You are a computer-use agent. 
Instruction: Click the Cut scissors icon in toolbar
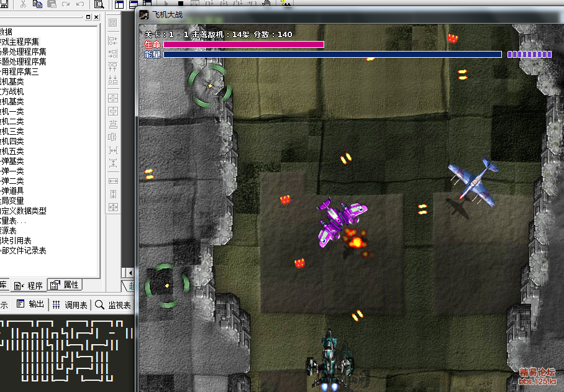point(23,4)
